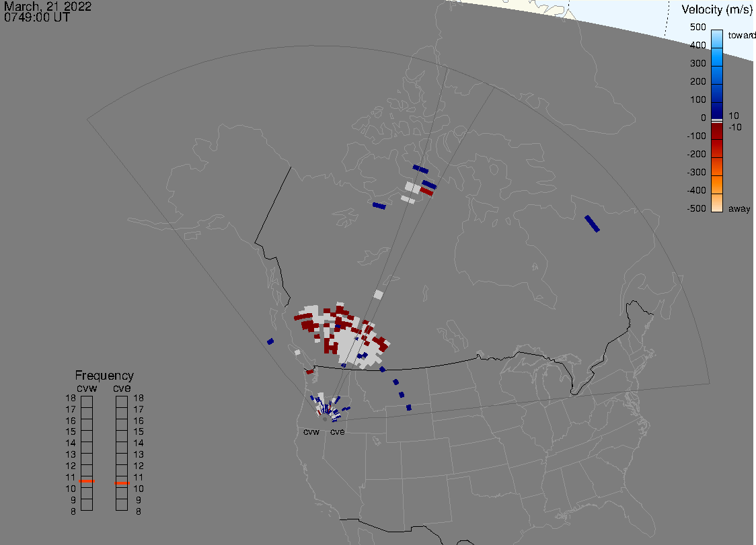
Task: Click the '0749:00 UT' timestamp
Action: click(x=37, y=17)
